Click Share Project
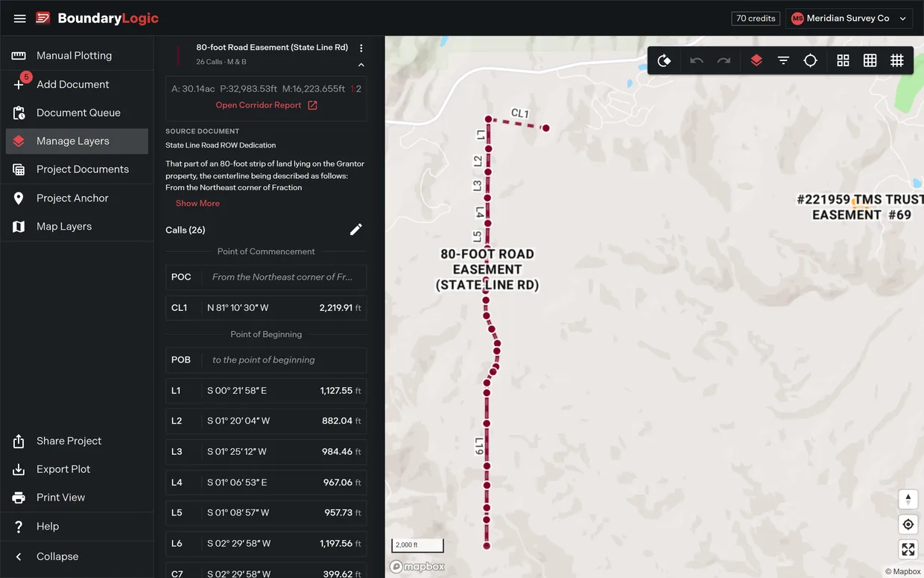 click(x=77, y=441)
